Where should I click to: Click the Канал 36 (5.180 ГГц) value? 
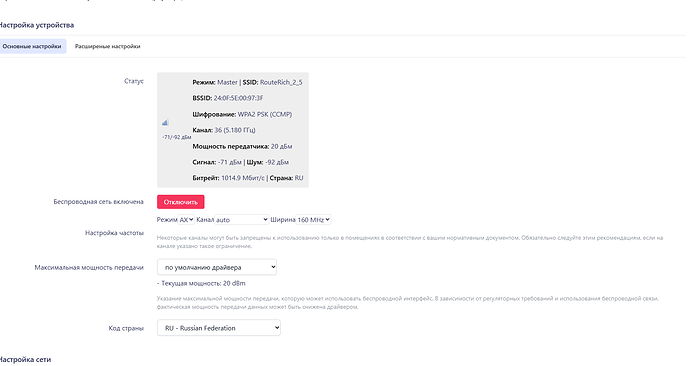pyautogui.click(x=235, y=130)
